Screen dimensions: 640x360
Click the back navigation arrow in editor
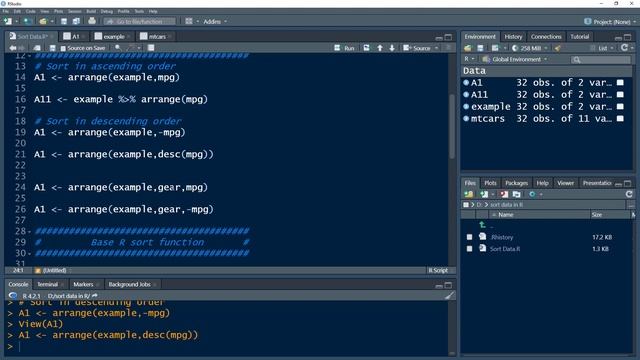coord(13,48)
